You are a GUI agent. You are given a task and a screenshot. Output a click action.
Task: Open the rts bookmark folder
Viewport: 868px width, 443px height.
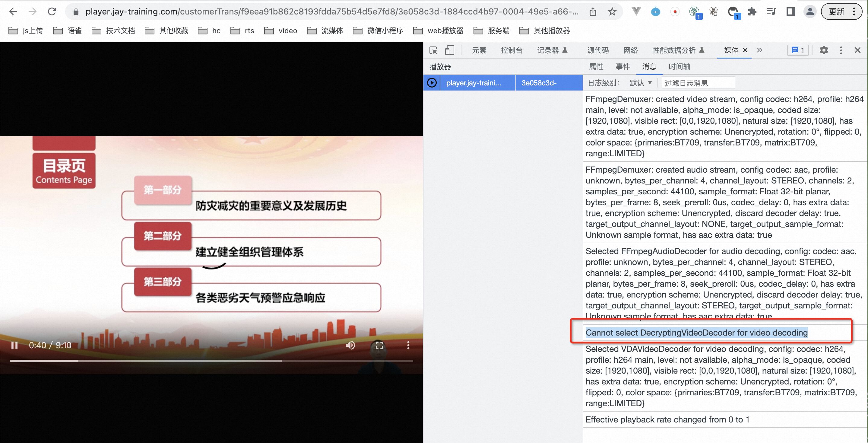[242, 31]
